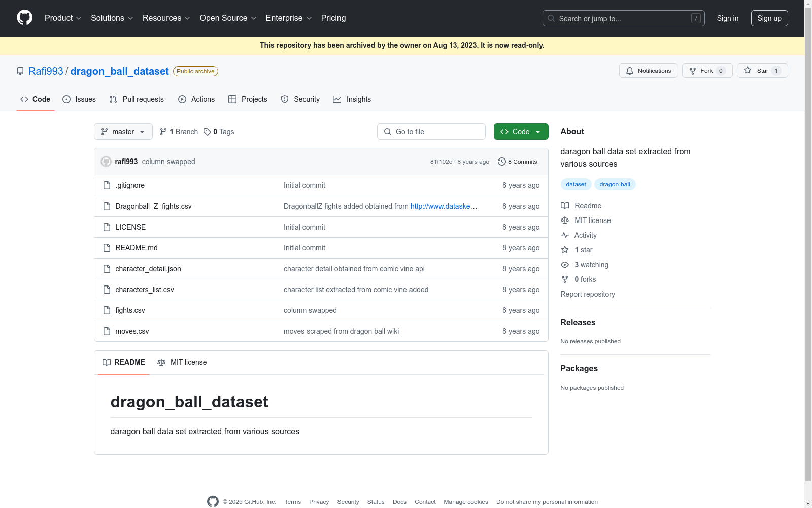
Task: Click the "column swapped" latest commit message
Action: (168, 162)
